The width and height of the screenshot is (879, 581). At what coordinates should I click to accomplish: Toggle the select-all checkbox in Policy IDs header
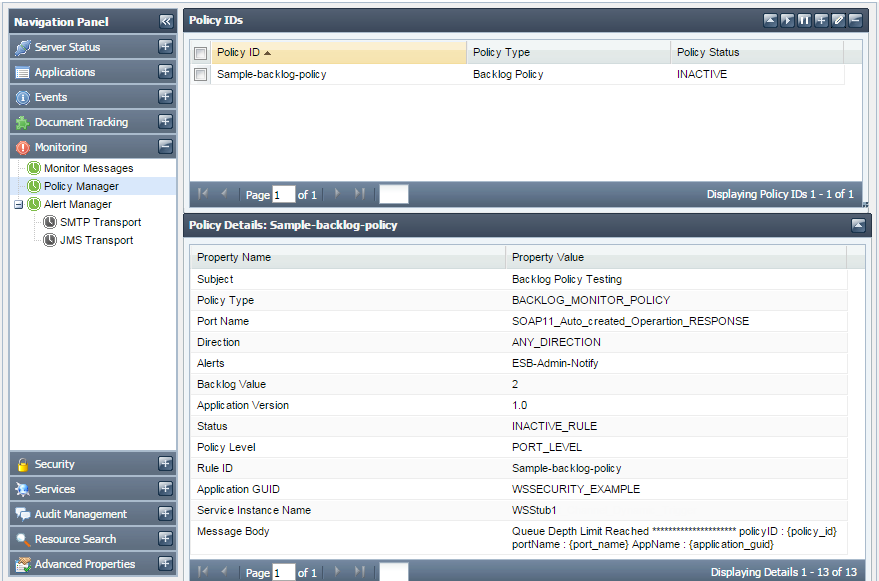click(201, 53)
